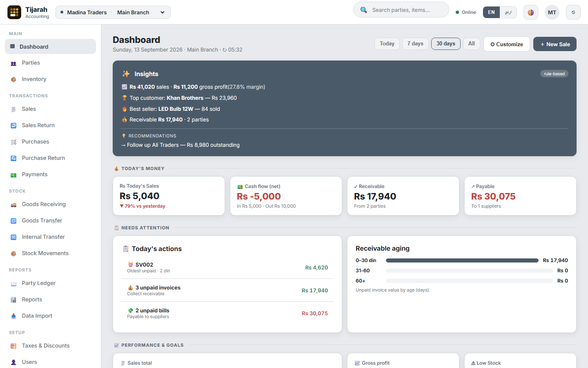Viewport: 588px width, 368px height.
Task: Click the Dashboard grid icon in sidebar
Action: (x=12, y=47)
